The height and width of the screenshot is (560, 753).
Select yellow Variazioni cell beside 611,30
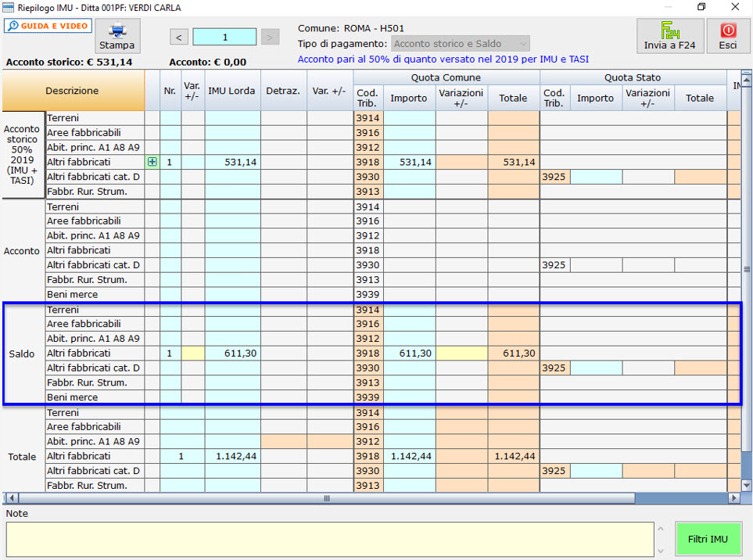[461, 354]
